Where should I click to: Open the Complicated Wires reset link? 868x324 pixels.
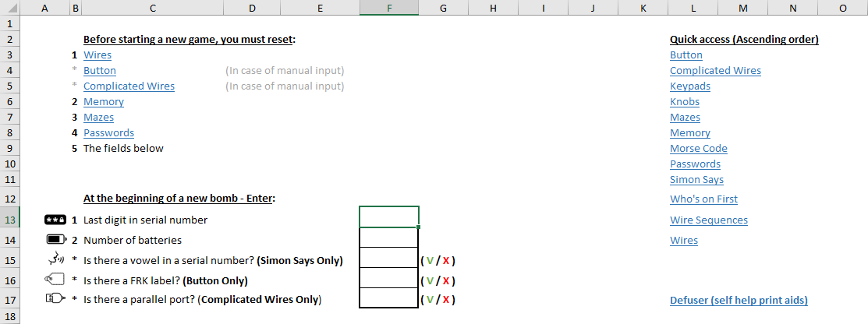(x=129, y=86)
